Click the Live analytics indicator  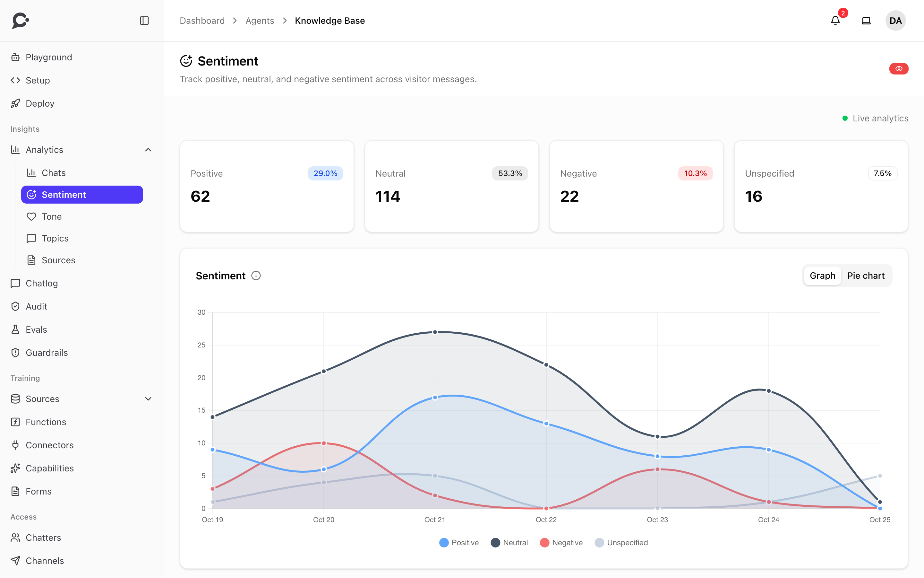[875, 118]
